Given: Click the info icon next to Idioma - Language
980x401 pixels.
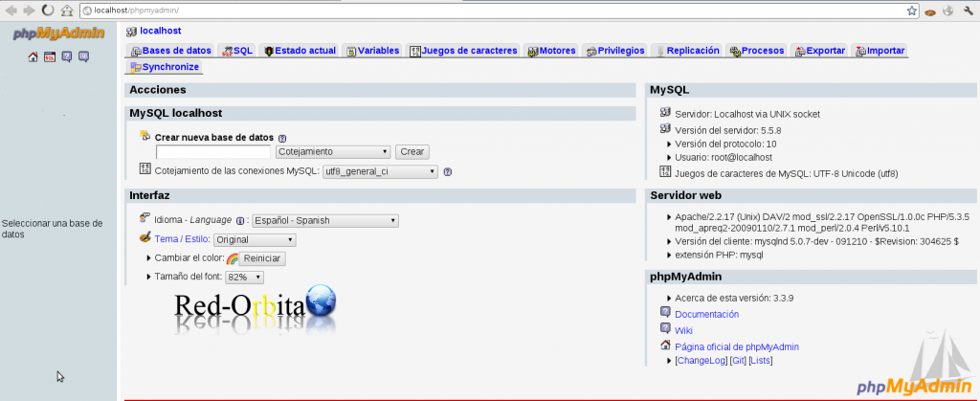Looking at the screenshot, I should [x=240, y=220].
